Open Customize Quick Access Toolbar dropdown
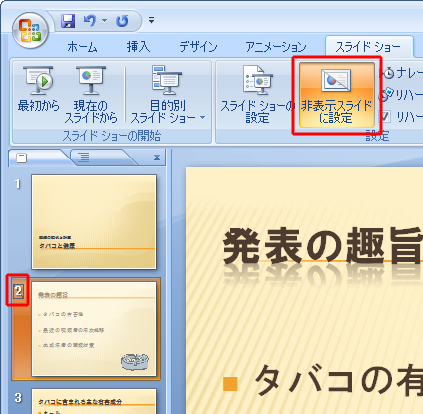This screenshot has width=423, height=414. [151, 21]
